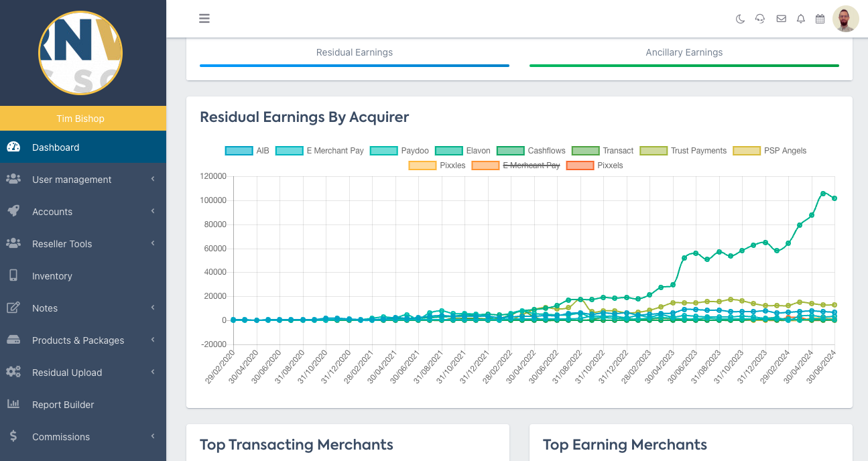Viewport: 868px width, 461px height.
Task: Toggle dark mode with the moon icon
Action: point(740,19)
